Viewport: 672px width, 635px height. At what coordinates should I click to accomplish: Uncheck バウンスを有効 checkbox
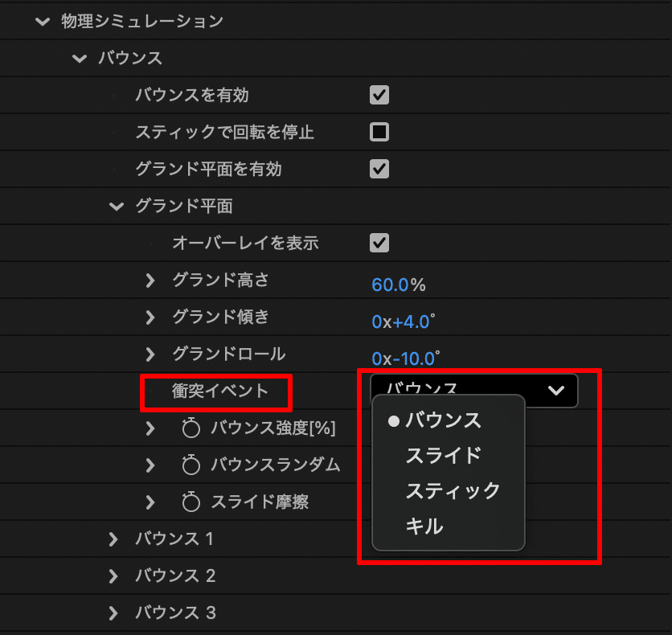379,95
